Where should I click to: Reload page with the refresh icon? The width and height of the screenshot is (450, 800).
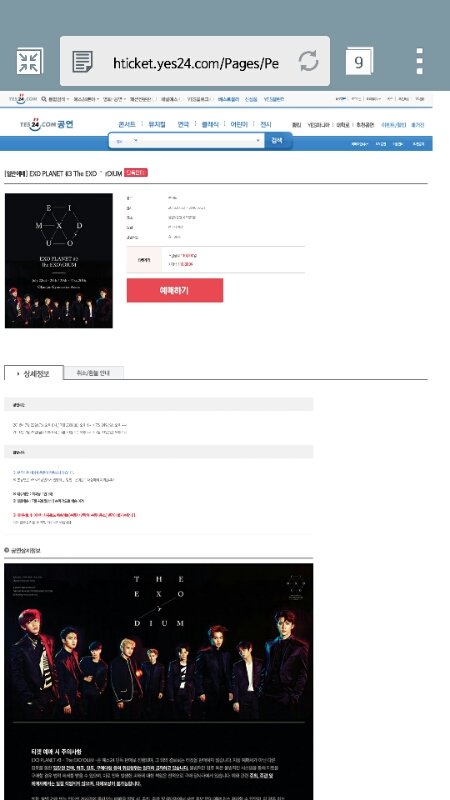click(x=309, y=61)
